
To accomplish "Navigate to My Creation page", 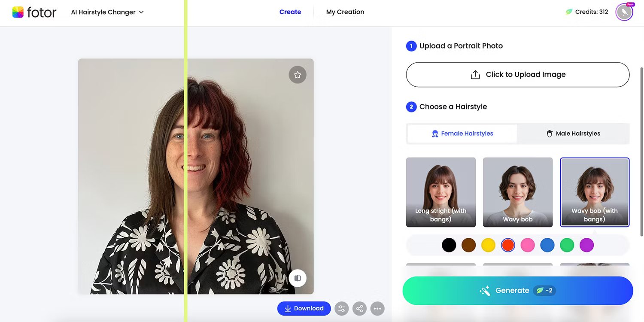I will (x=345, y=12).
